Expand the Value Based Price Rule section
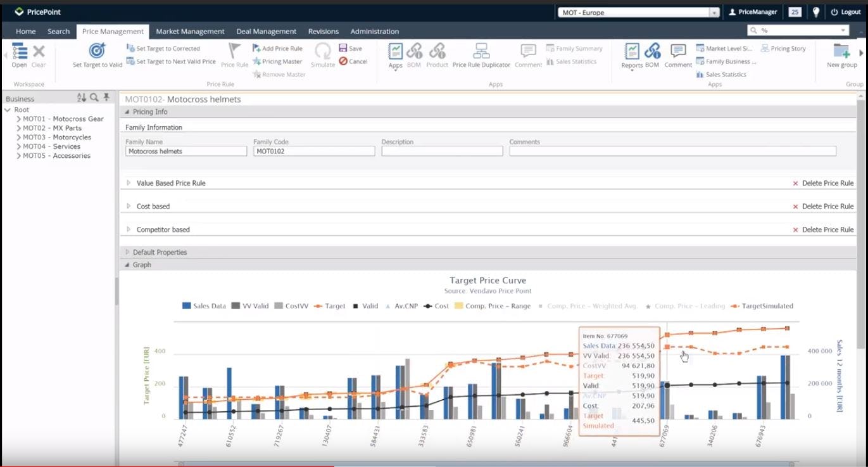Screen dimensions: 868x467 coord(129,183)
